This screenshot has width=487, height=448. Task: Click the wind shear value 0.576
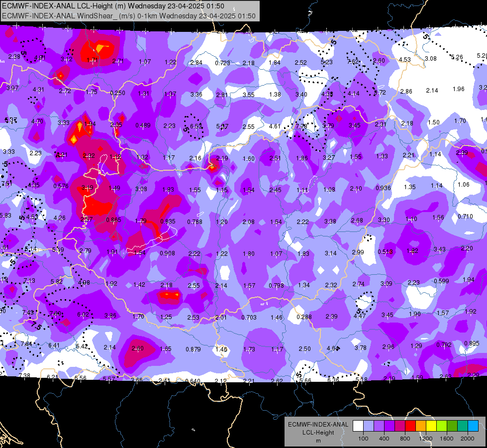(x=61, y=186)
